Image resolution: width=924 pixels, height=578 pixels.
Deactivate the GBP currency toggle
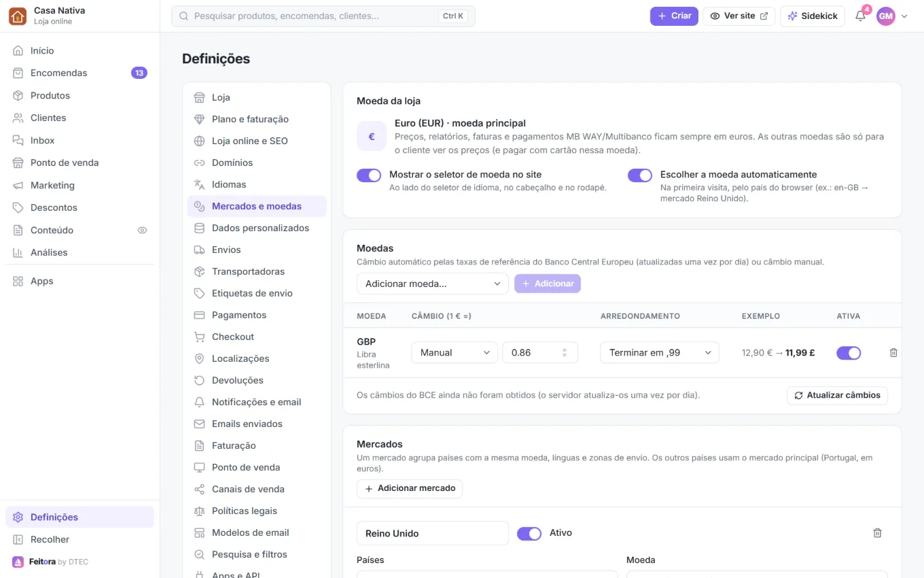coord(849,353)
